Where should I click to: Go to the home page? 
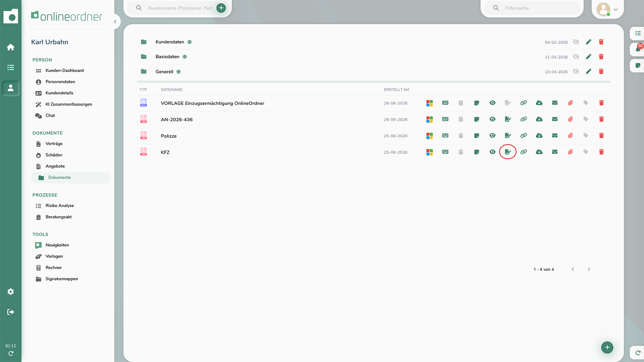tap(11, 47)
